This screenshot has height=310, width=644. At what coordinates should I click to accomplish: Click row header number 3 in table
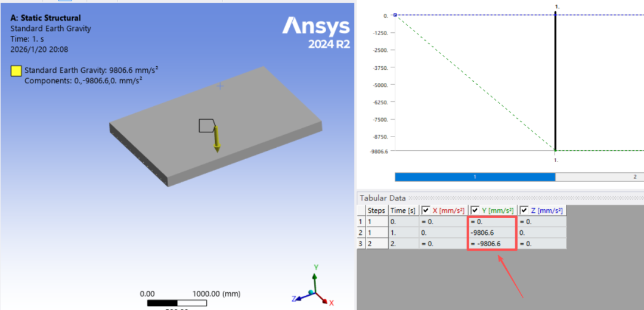[361, 244]
